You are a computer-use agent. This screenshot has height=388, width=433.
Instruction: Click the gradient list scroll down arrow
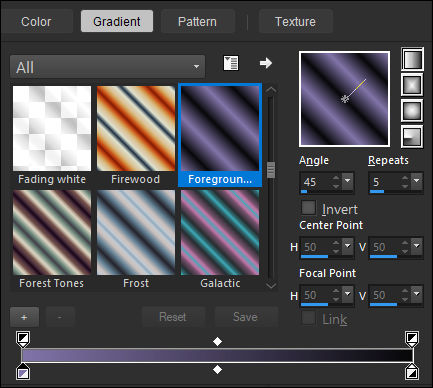(x=271, y=285)
